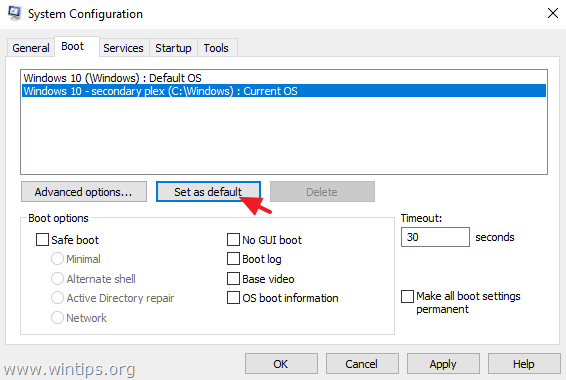Click the Timeout seconds input field
Screen dimensions: 566x380
(x=435, y=237)
